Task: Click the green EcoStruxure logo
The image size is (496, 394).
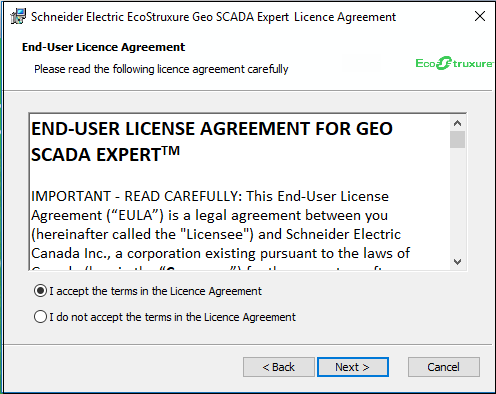Action: [454, 63]
